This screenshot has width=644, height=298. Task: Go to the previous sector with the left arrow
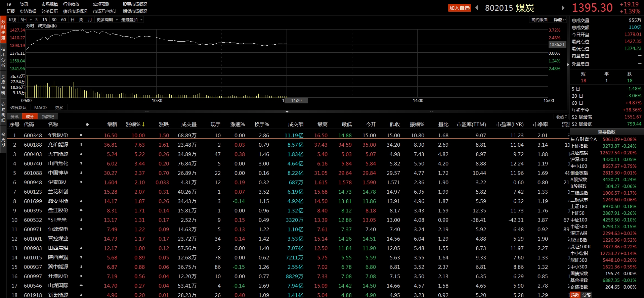pyautogui.click(x=476, y=8)
